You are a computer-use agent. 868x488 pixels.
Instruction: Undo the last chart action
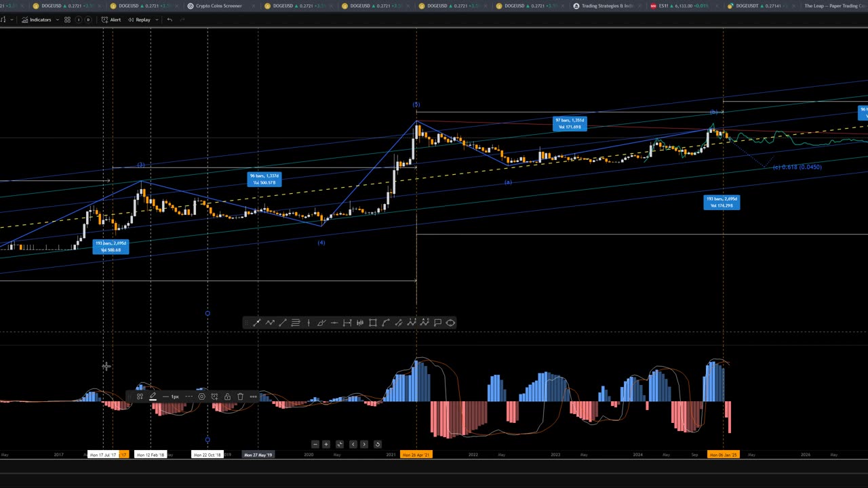[170, 20]
